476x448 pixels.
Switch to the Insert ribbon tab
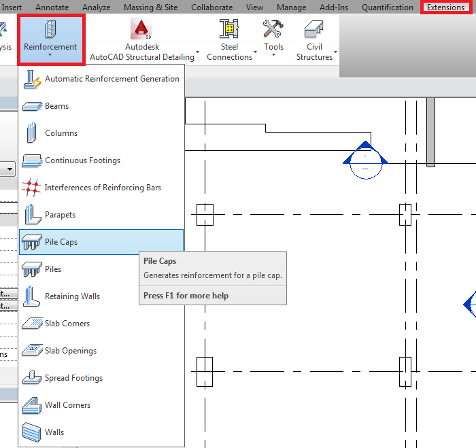(12, 7)
